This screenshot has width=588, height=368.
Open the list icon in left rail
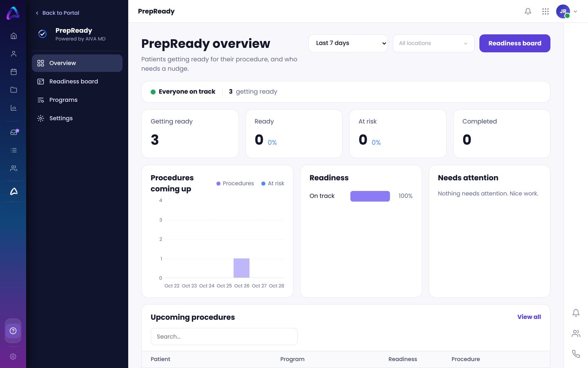tap(13, 150)
